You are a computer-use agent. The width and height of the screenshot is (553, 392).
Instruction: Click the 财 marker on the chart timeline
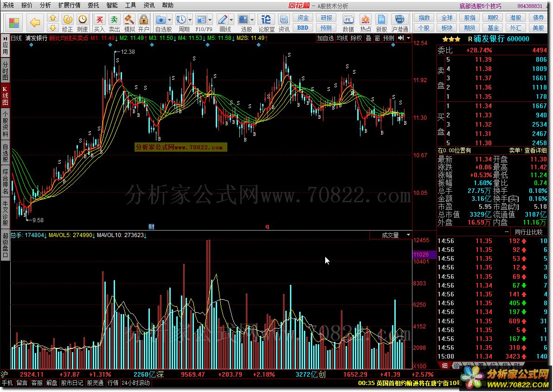pyautogui.click(x=151, y=226)
